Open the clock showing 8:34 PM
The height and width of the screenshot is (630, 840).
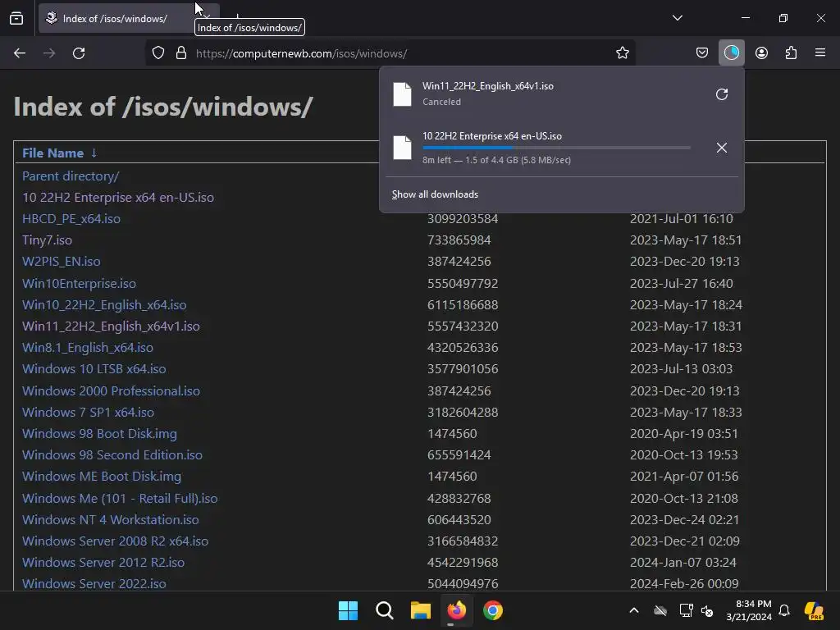point(749,610)
